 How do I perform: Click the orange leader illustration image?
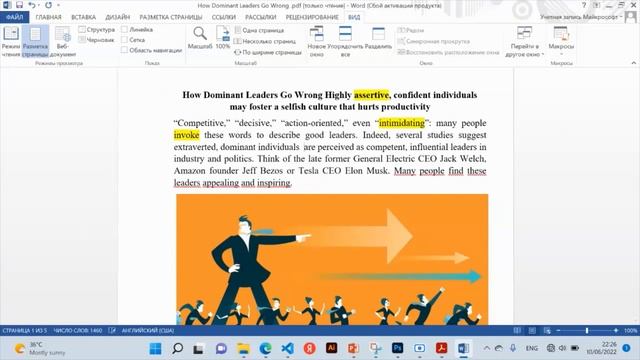(332, 259)
